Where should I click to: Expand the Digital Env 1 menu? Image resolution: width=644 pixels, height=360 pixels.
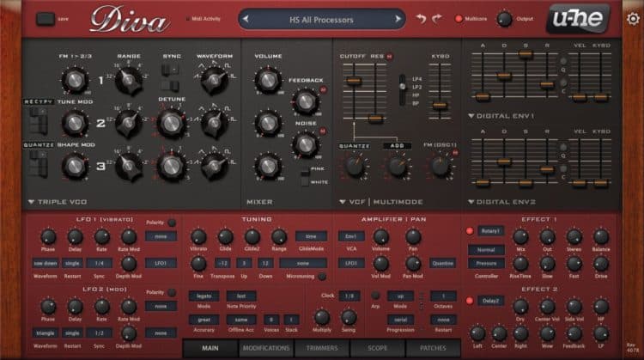[x=471, y=116]
